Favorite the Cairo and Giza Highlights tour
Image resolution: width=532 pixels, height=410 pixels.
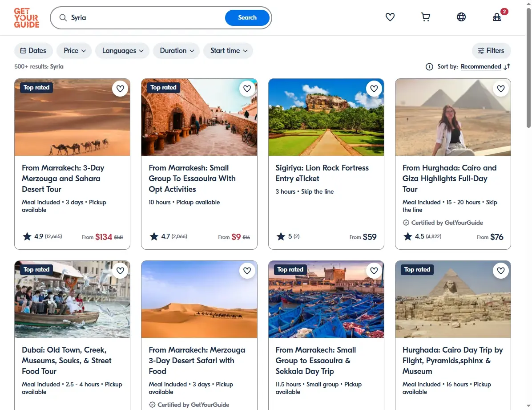click(x=501, y=89)
